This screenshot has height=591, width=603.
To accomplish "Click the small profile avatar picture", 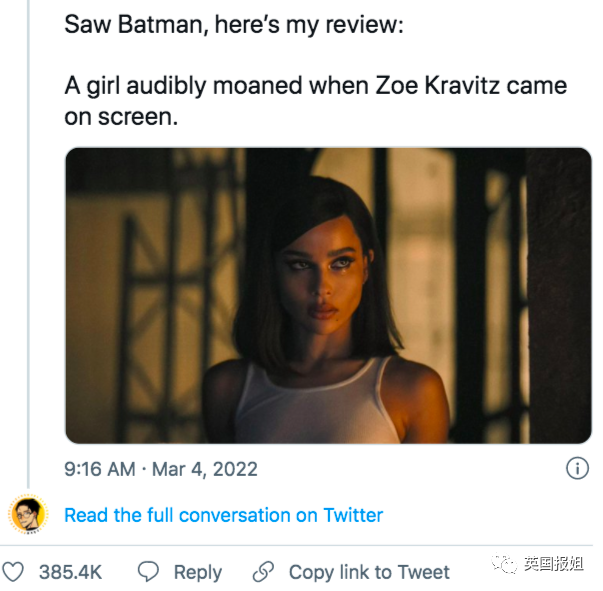I will coord(27,514).
